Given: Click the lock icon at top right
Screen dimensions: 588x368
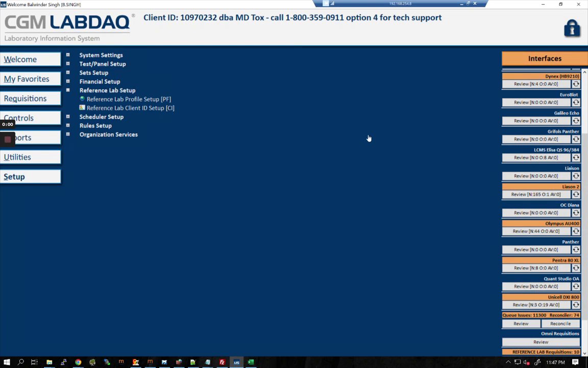Looking at the screenshot, I should click(x=572, y=29).
